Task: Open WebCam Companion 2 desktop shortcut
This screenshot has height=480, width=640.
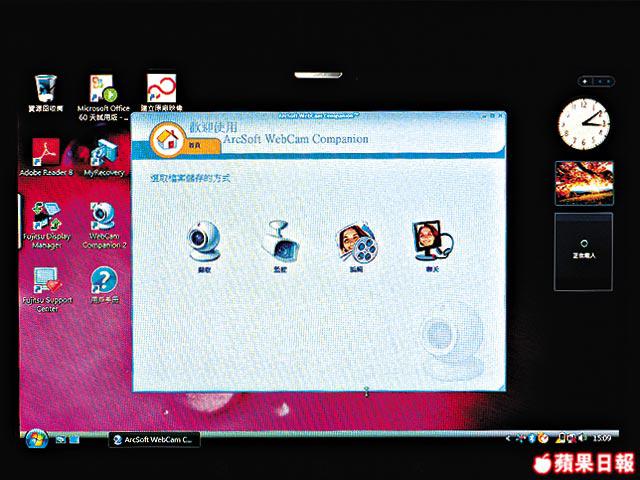Action: [x=103, y=218]
